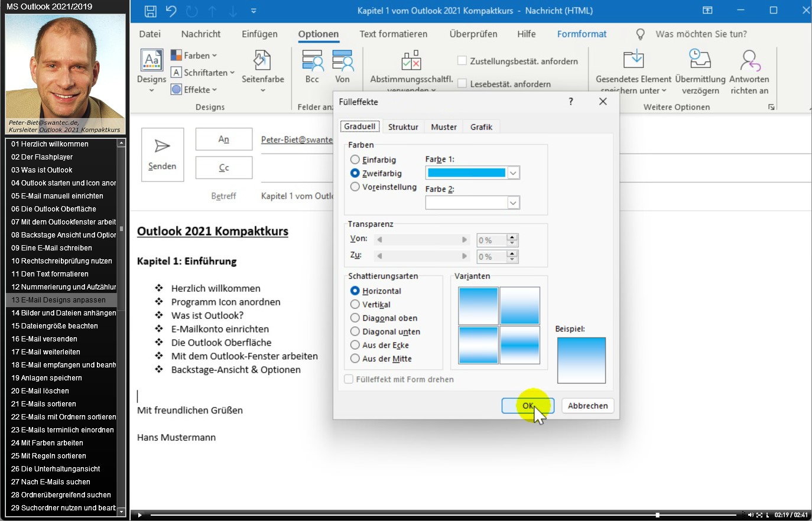812x521 pixels.
Task: Expand the Schriftarten fonts dropdown
Action: 204,73
